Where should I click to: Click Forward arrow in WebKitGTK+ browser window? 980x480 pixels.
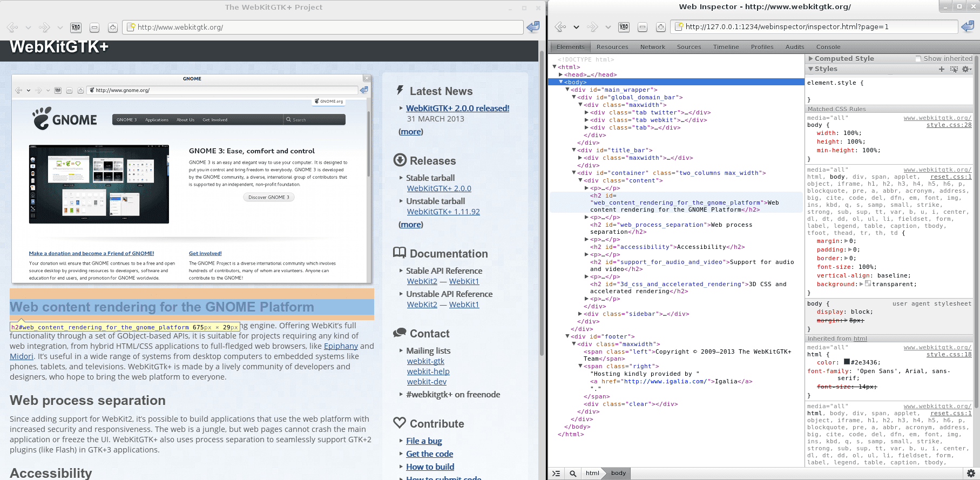coord(44,27)
